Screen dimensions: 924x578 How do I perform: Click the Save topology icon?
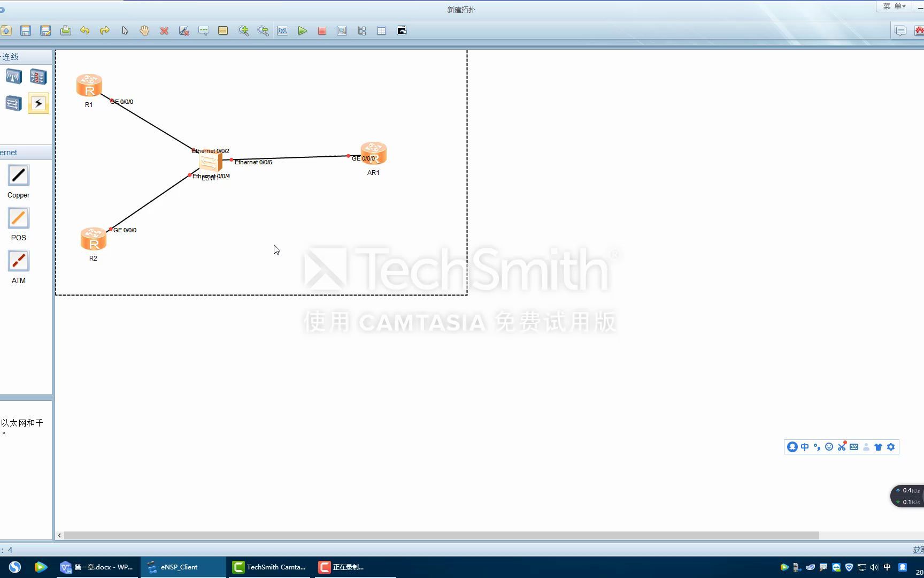click(x=26, y=31)
